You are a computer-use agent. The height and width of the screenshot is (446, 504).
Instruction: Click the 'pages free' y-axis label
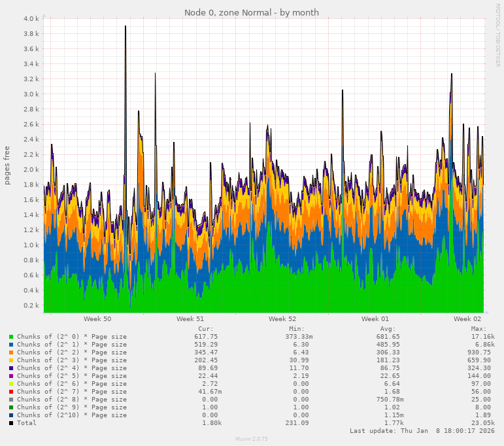click(7, 165)
